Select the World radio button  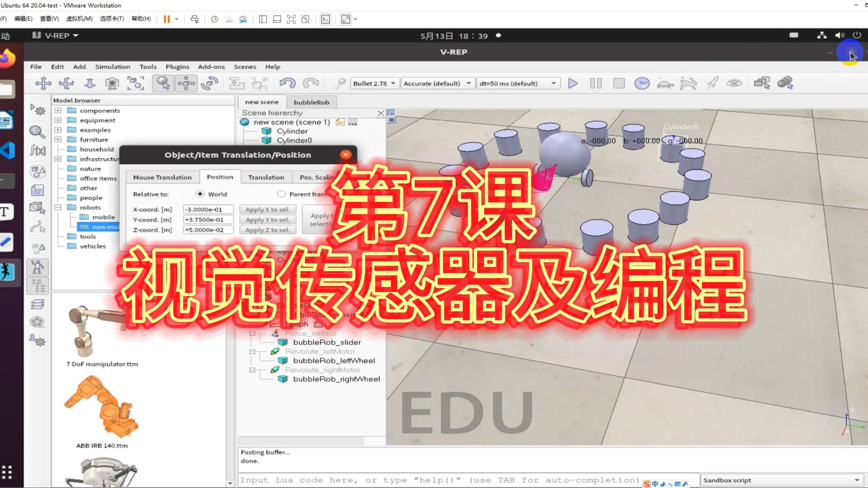tap(200, 194)
